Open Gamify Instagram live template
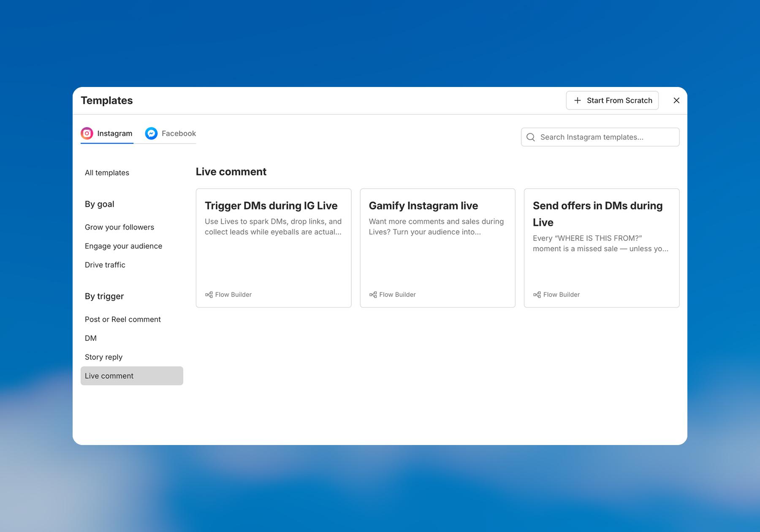The width and height of the screenshot is (760, 532). pyautogui.click(x=437, y=248)
